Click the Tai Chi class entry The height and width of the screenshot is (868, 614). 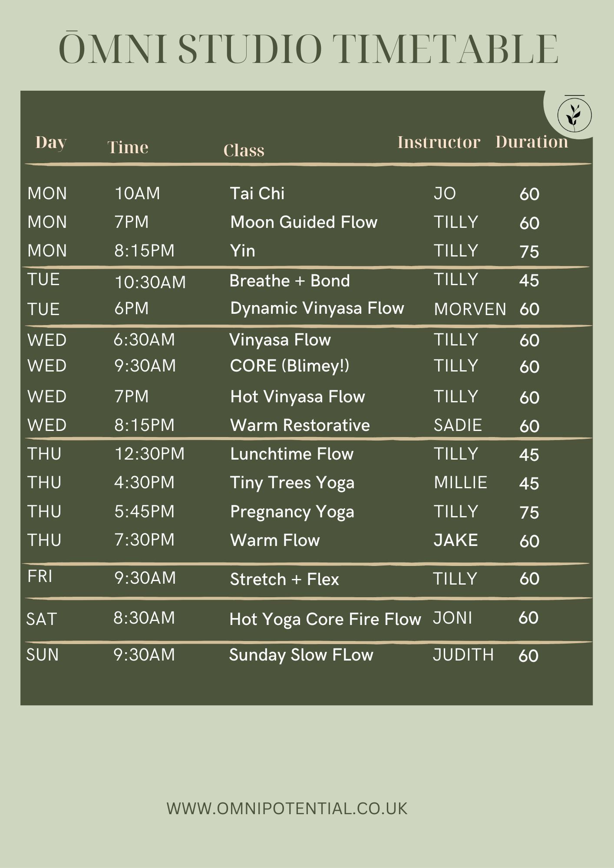(257, 194)
